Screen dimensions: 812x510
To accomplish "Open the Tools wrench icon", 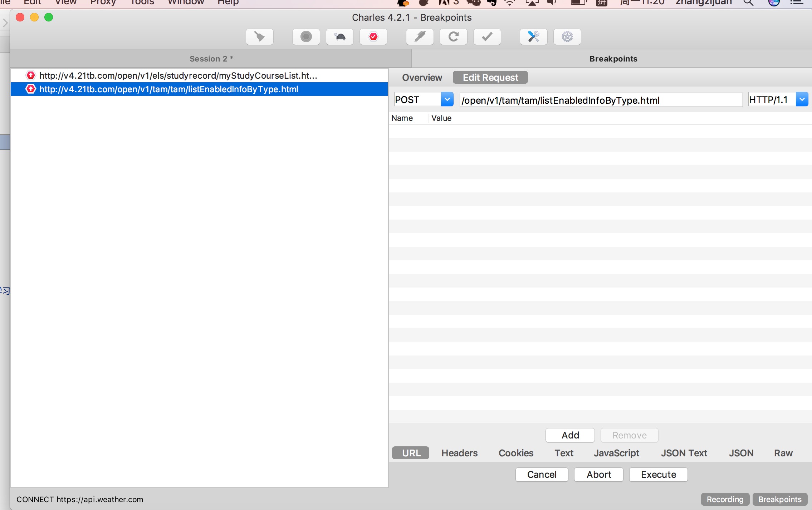I will point(534,37).
